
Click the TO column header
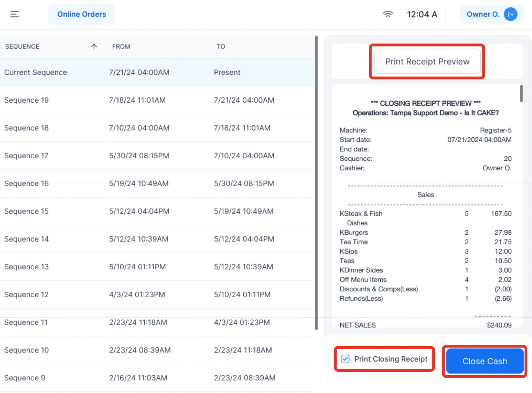pyautogui.click(x=221, y=46)
